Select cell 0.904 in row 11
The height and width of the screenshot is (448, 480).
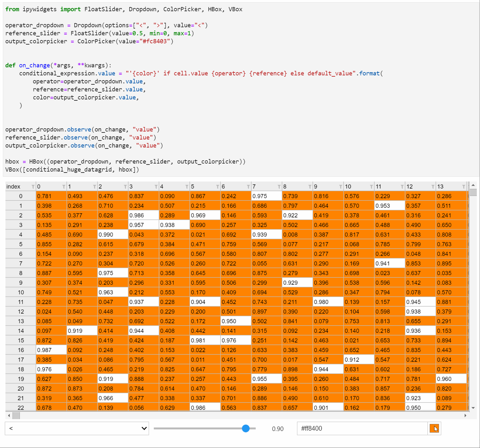tap(205, 302)
